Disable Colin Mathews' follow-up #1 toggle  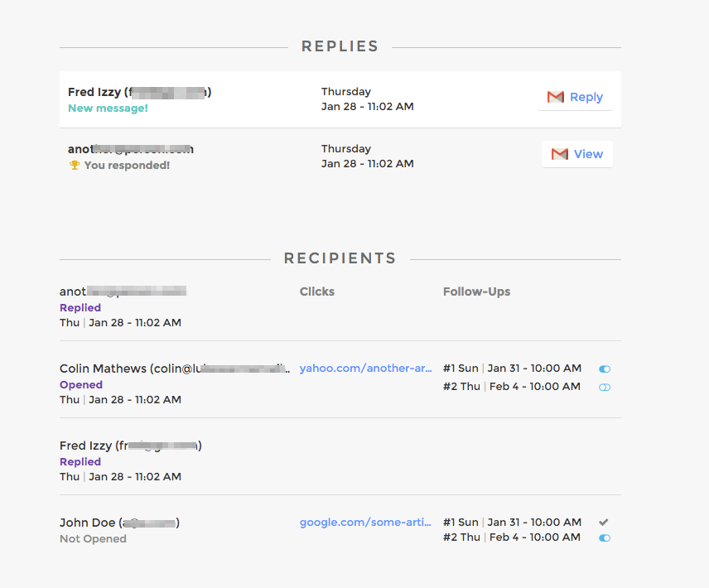(x=605, y=369)
